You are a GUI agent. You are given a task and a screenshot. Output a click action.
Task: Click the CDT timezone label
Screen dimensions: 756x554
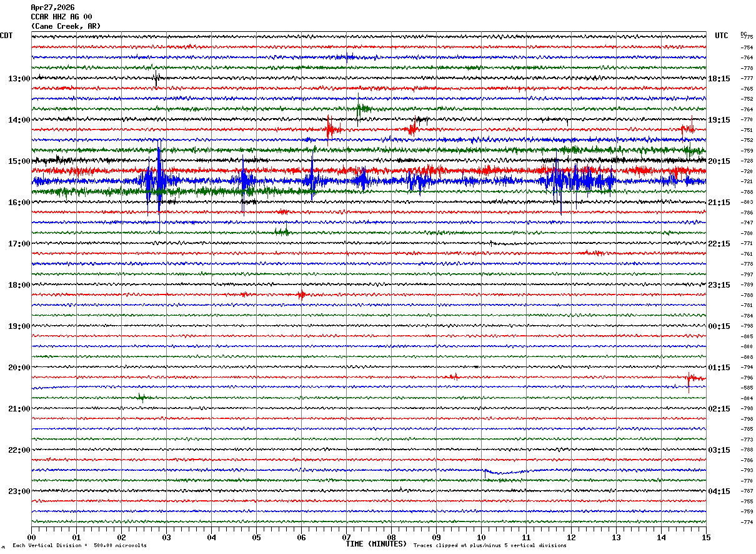point(6,36)
